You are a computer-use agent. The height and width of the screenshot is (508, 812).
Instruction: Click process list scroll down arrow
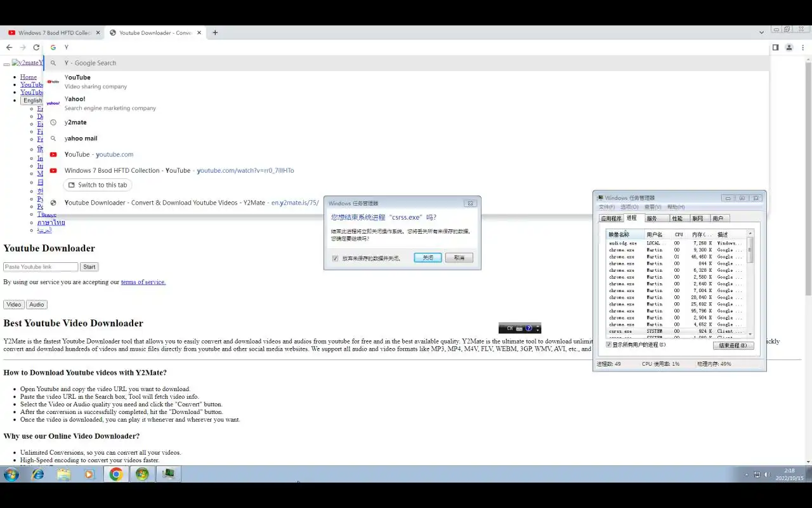click(750, 334)
